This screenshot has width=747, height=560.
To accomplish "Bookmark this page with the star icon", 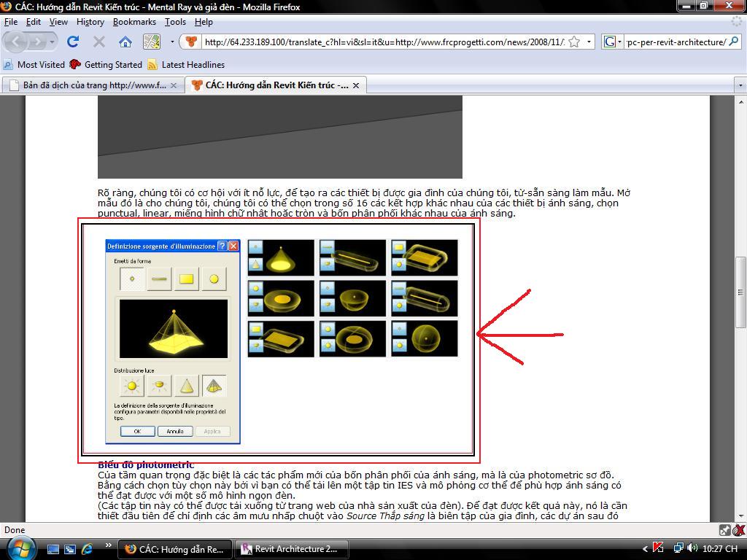I will tap(575, 42).
